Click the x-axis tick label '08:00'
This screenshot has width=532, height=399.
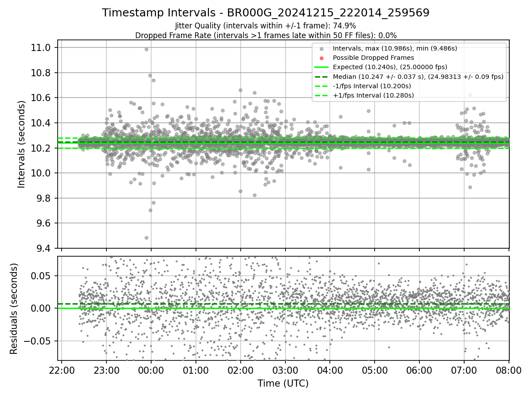509,370
